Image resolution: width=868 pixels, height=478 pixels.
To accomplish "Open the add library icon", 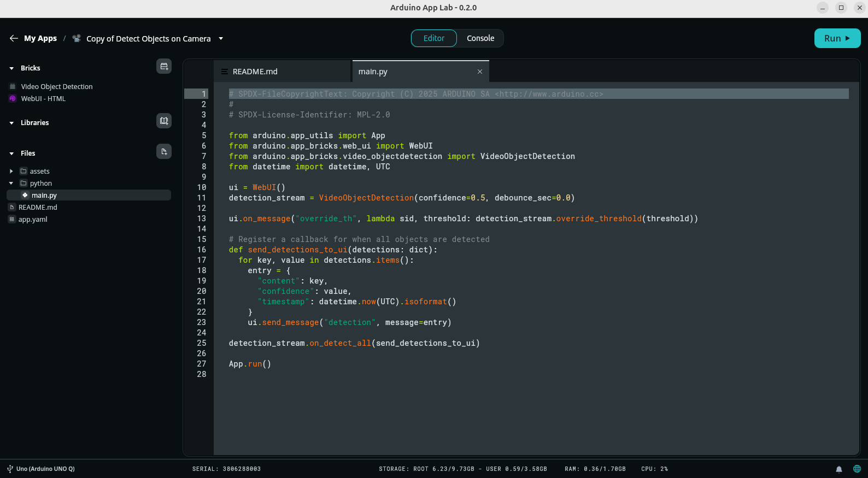I will pyautogui.click(x=164, y=121).
